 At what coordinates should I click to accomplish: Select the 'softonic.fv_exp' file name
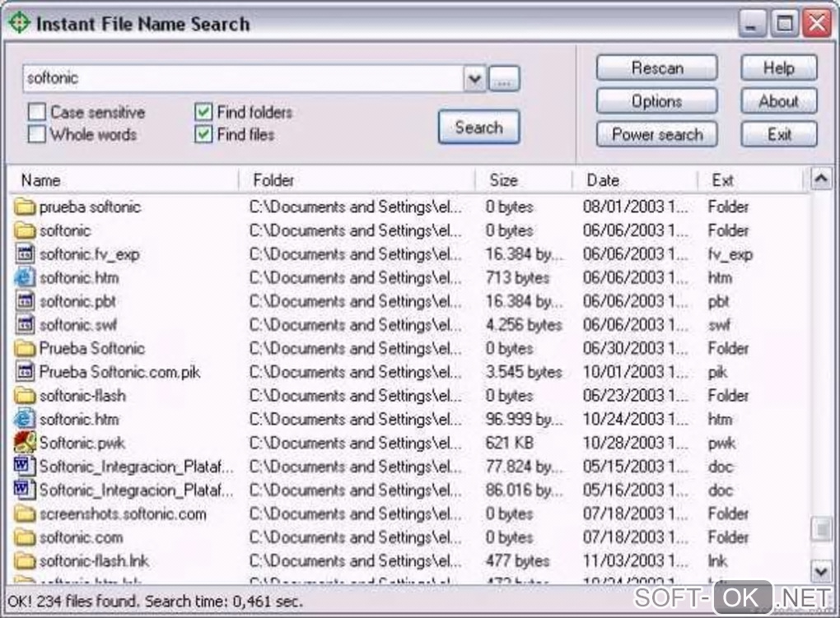[90, 253]
